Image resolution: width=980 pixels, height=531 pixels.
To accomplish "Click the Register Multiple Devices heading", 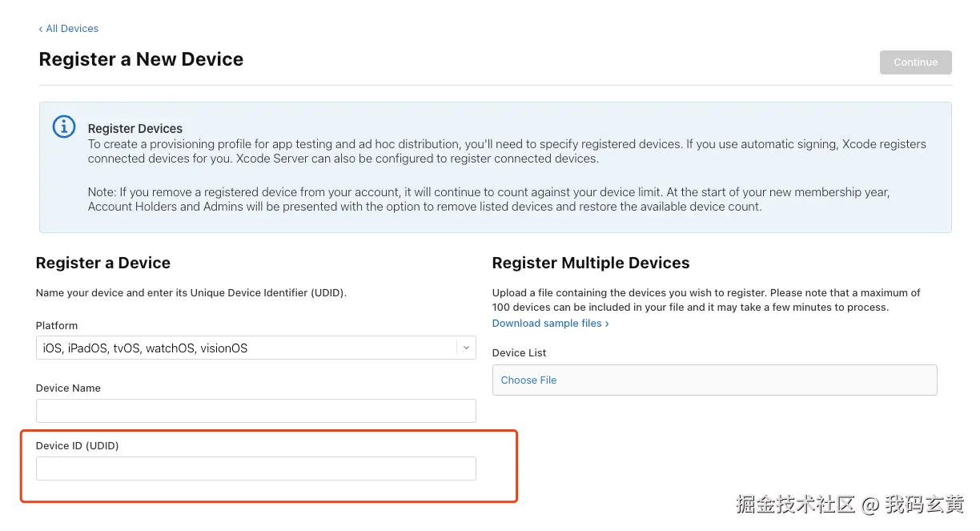I will tap(591, 263).
